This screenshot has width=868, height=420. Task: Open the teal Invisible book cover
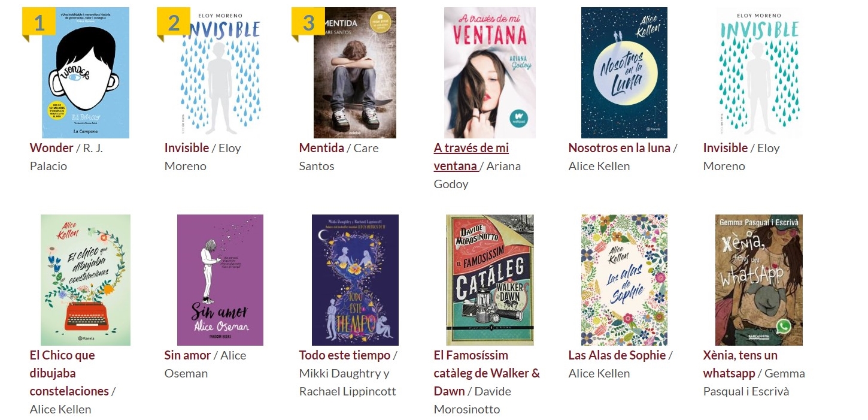tap(759, 72)
